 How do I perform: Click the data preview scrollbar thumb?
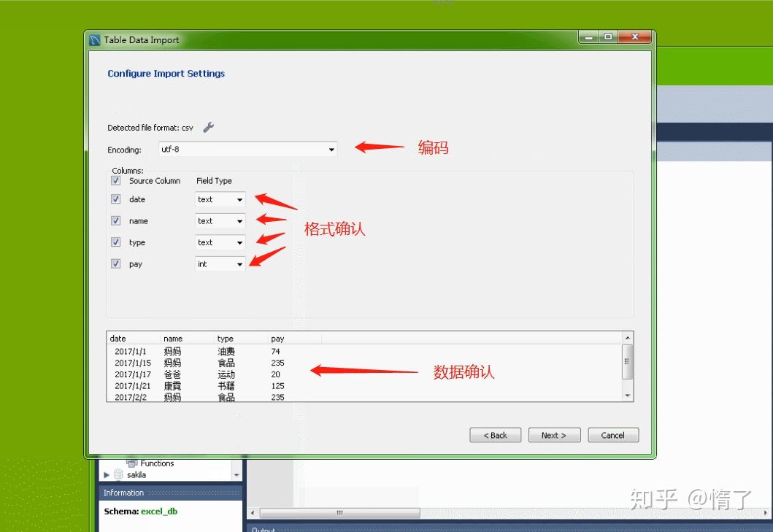point(628,361)
